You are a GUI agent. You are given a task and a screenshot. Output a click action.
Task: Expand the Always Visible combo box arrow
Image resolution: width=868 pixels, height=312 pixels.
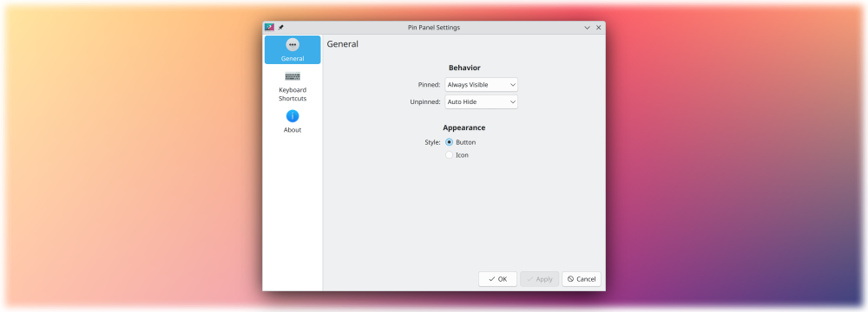[x=513, y=85]
